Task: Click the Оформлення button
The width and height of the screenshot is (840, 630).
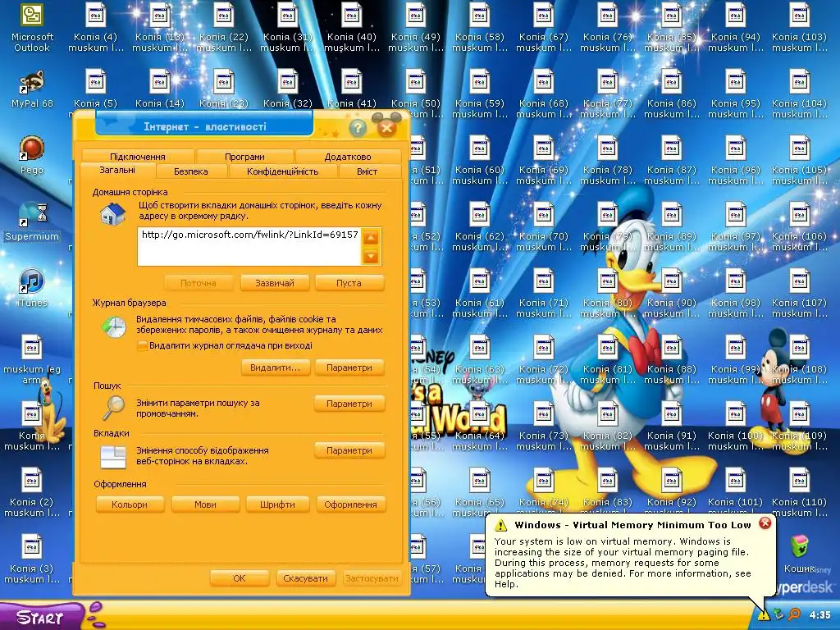Action: point(350,504)
